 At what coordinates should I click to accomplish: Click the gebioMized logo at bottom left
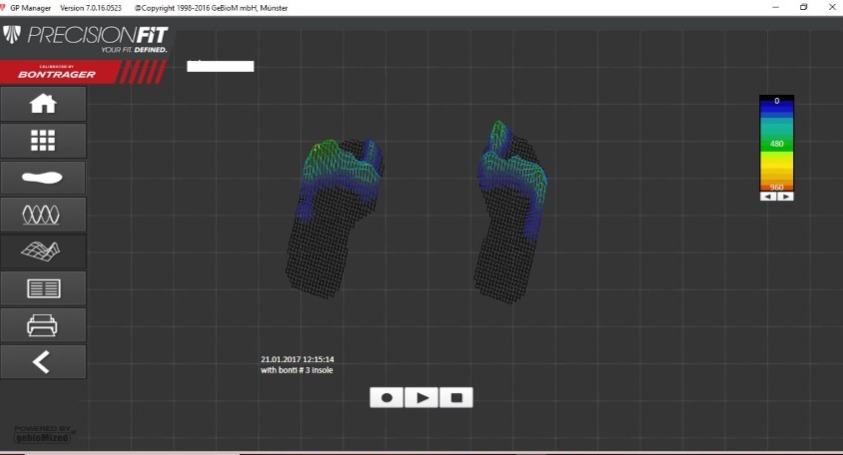43,434
